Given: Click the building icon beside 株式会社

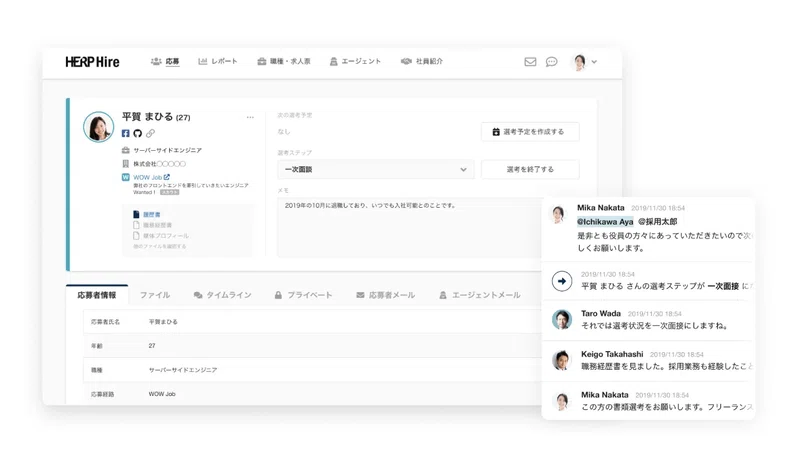Looking at the screenshot, I should (126, 164).
